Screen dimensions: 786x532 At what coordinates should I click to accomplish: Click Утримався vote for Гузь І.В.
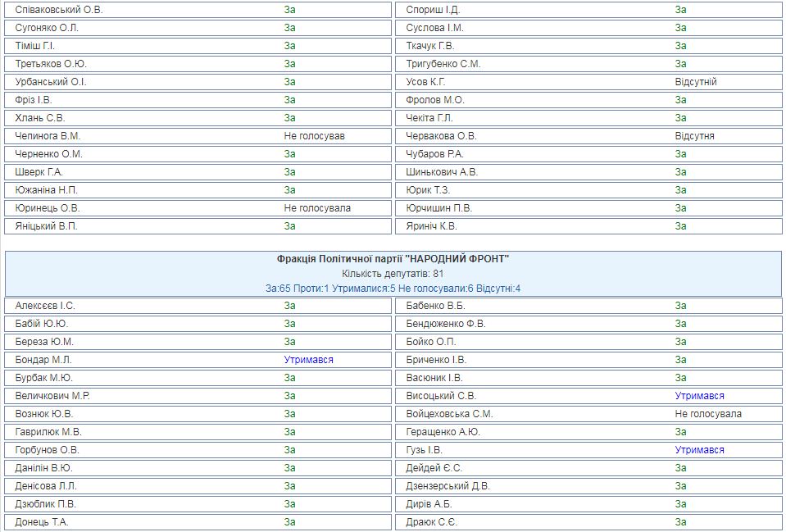pyautogui.click(x=699, y=450)
